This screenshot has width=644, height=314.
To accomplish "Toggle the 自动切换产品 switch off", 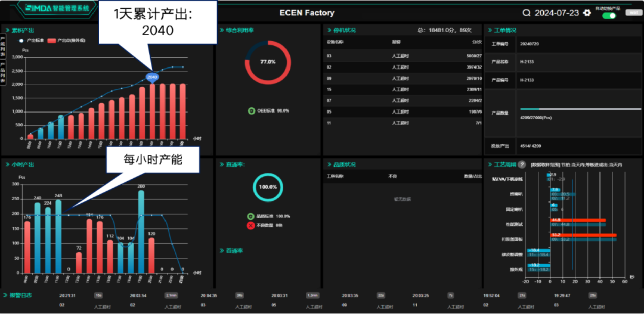I will pyautogui.click(x=609, y=15).
